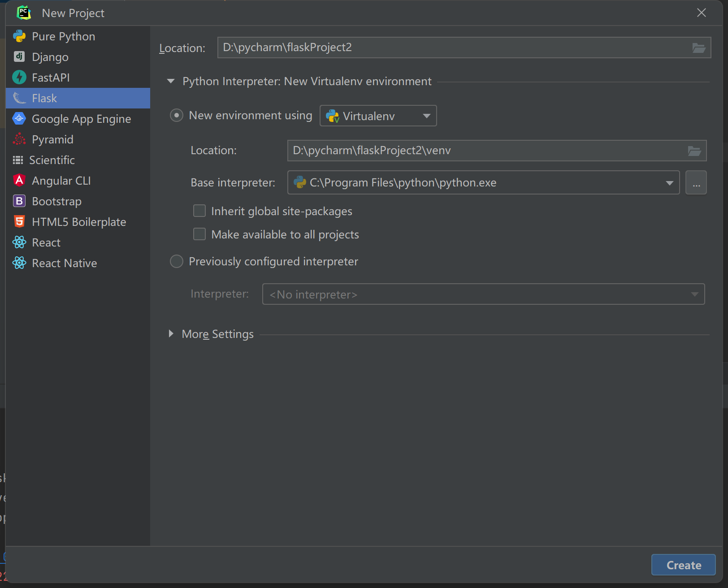The height and width of the screenshot is (588, 728).
Task: Expand More Settings section
Action: point(171,334)
